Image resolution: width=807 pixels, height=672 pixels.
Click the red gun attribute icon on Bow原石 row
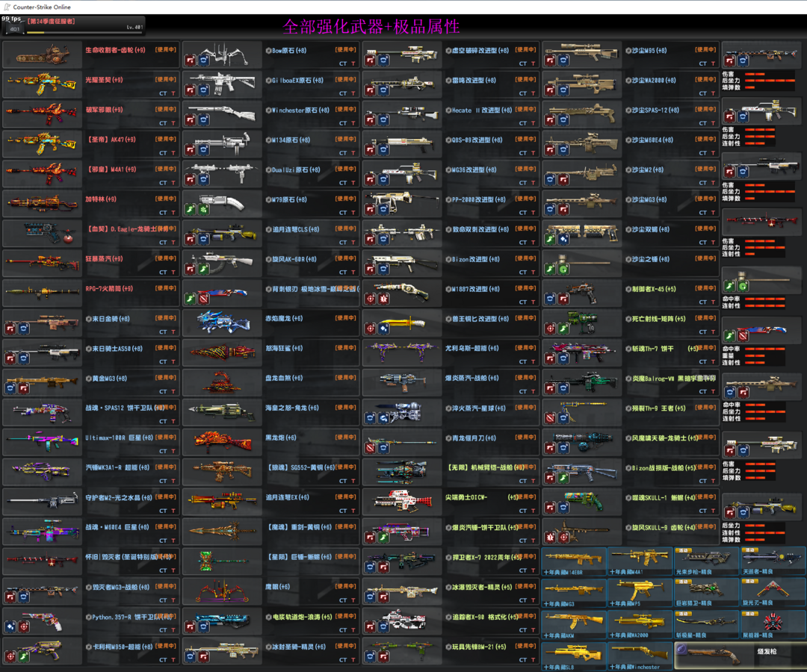pyautogui.click(x=190, y=60)
